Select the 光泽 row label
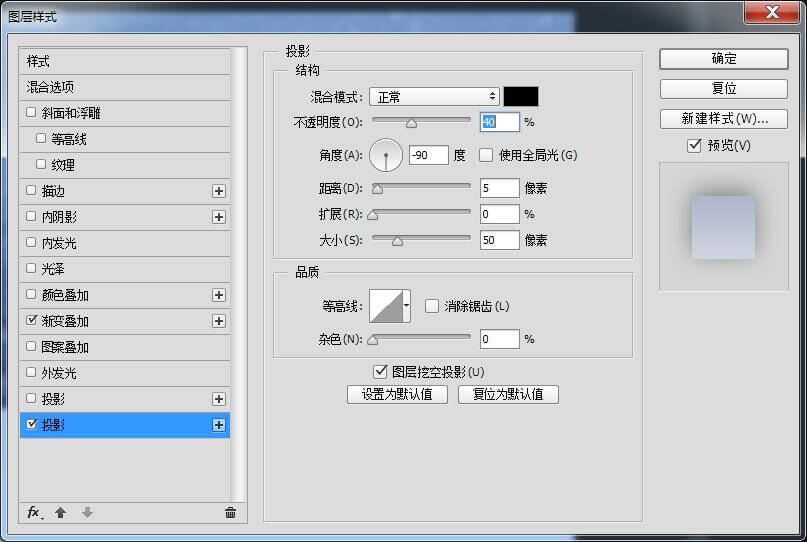Image resolution: width=807 pixels, height=542 pixels. [53, 269]
